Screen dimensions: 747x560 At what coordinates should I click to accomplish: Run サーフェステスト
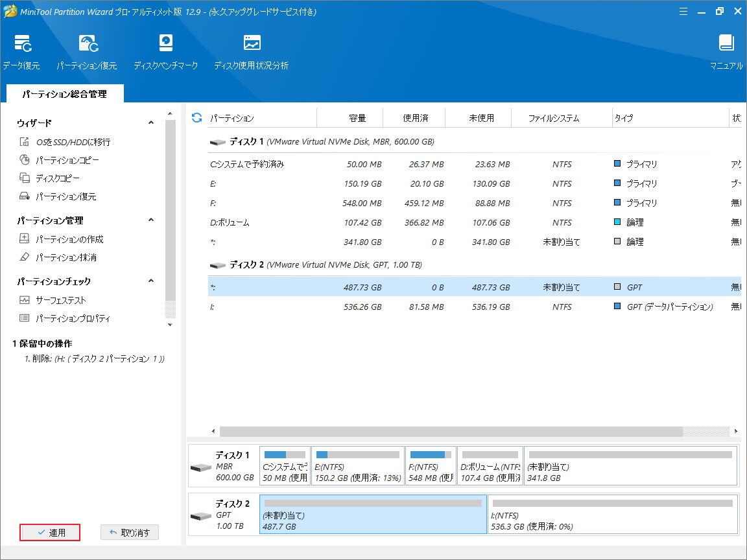coord(53,300)
